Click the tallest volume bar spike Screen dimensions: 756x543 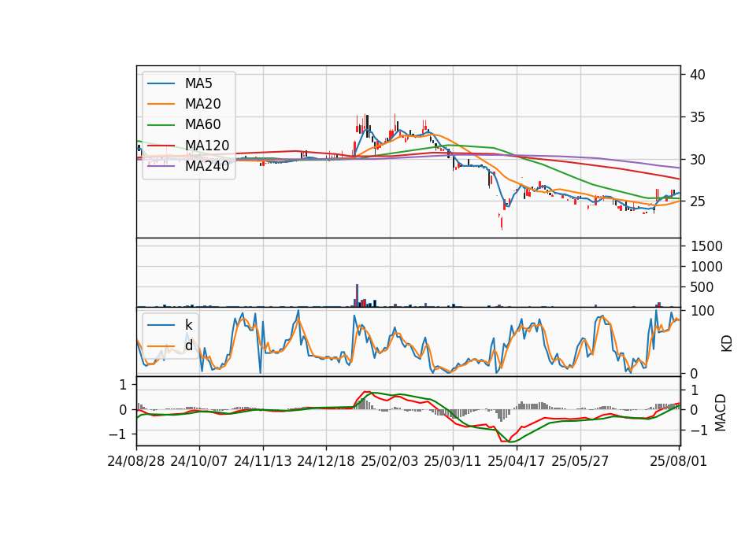click(358, 295)
